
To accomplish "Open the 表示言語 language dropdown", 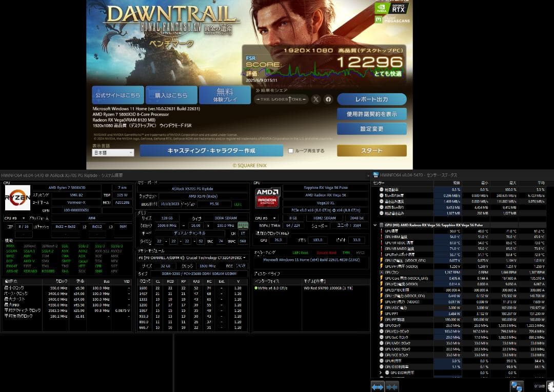I will point(113,153).
